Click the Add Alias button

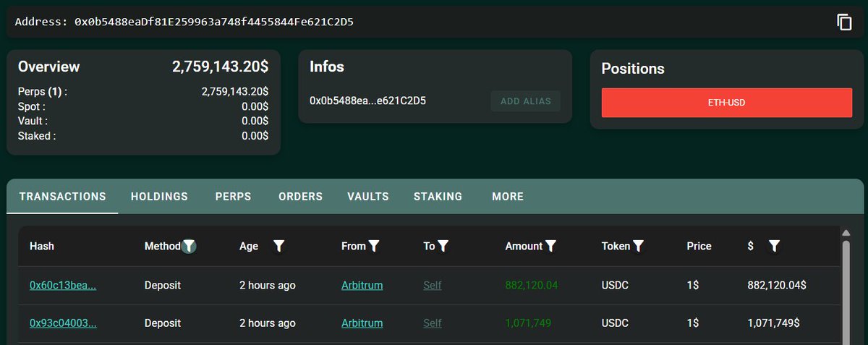pyautogui.click(x=526, y=101)
